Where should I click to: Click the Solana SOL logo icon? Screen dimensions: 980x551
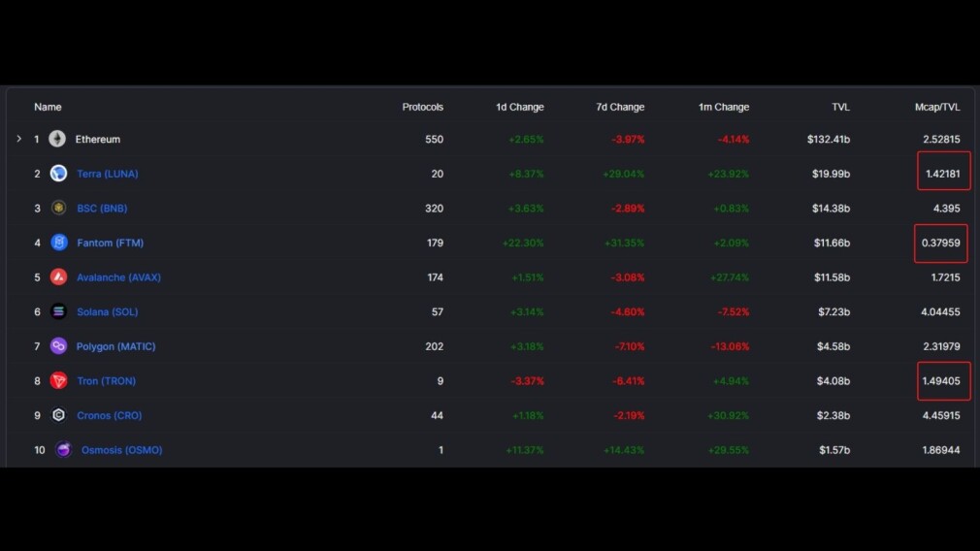click(x=59, y=311)
